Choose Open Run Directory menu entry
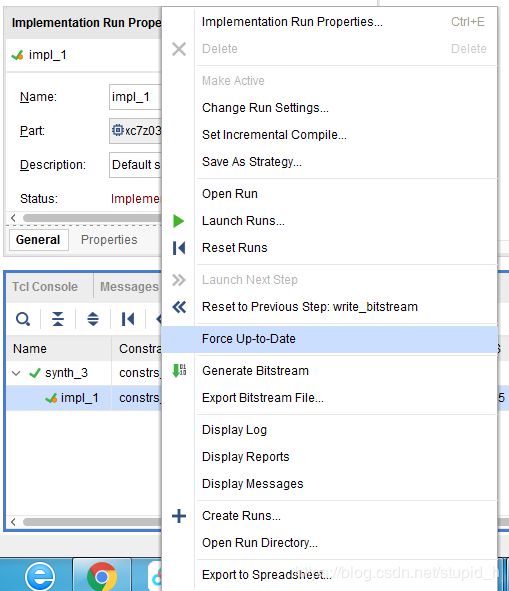The width and height of the screenshot is (509, 591). (260, 543)
